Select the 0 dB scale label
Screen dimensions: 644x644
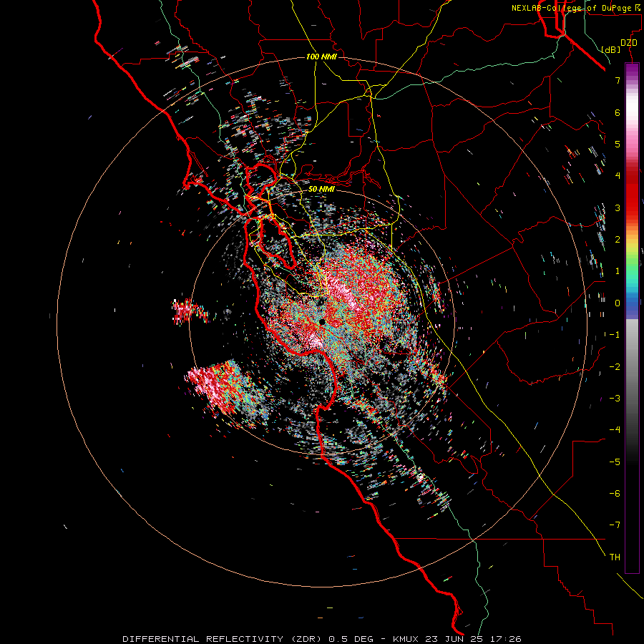coord(618,303)
